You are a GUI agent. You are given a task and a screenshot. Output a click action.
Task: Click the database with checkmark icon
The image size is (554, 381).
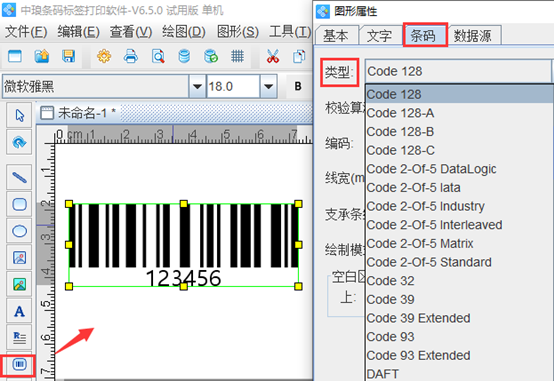tap(211, 56)
